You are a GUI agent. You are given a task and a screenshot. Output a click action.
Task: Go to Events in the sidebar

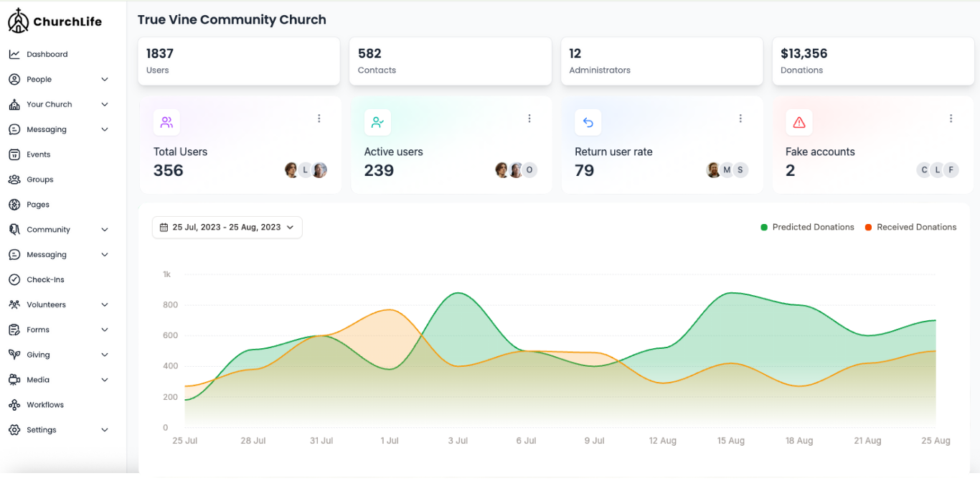point(38,154)
